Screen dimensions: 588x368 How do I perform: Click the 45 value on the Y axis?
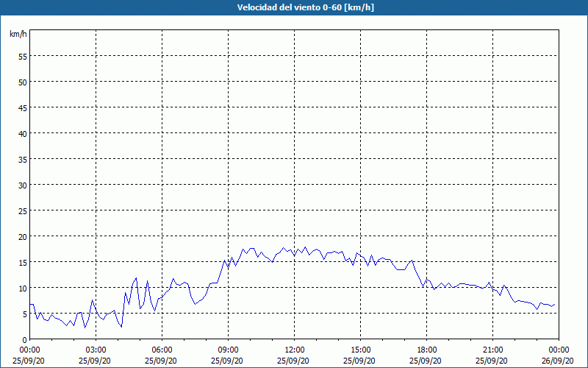point(23,108)
